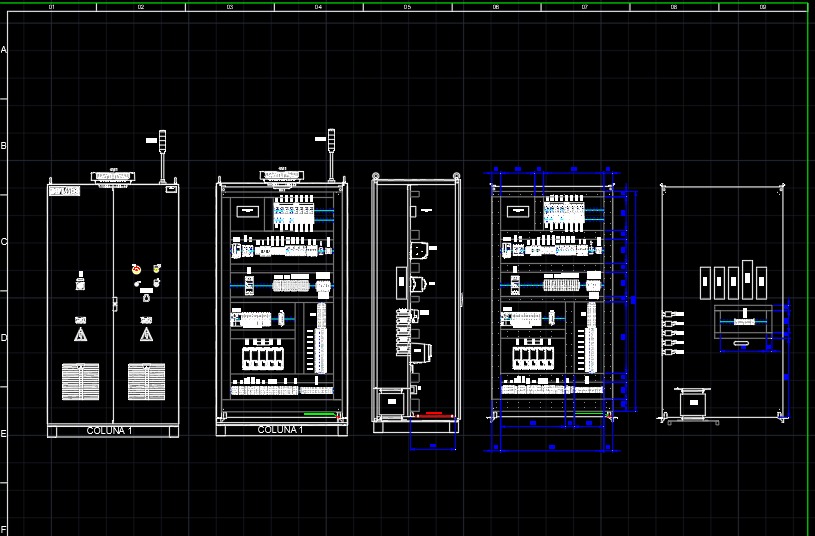Select the signal tower above the open cabinet
815x536 pixels.
click(x=331, y=147)
